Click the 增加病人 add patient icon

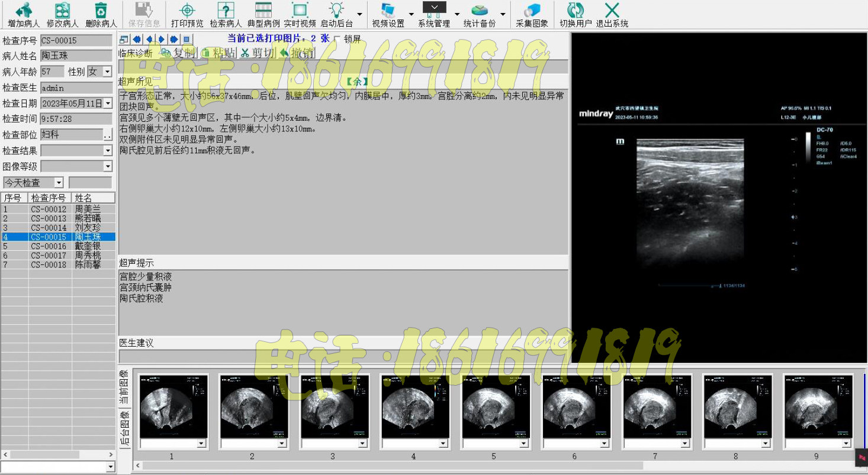point(24,10)
